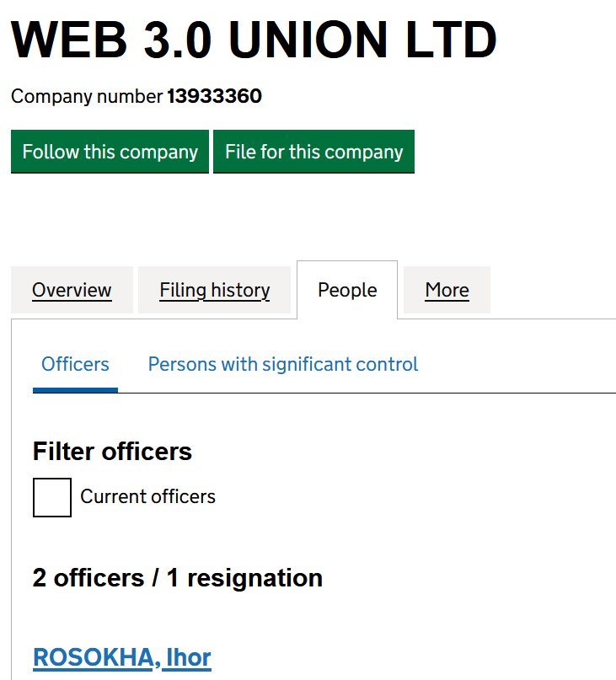
Task: Click the Current officers label text
Action: pos(147,497)
